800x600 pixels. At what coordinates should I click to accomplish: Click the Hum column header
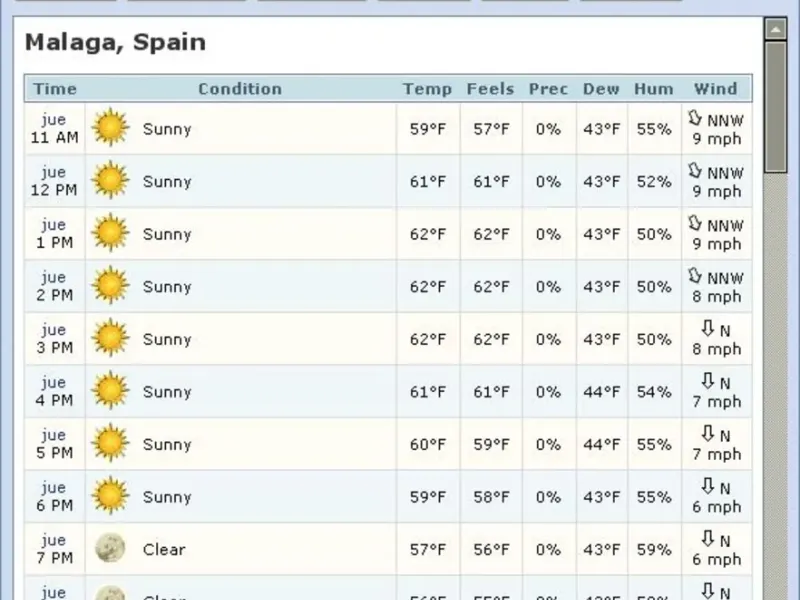pyautogui.click(x=653, y=89)
